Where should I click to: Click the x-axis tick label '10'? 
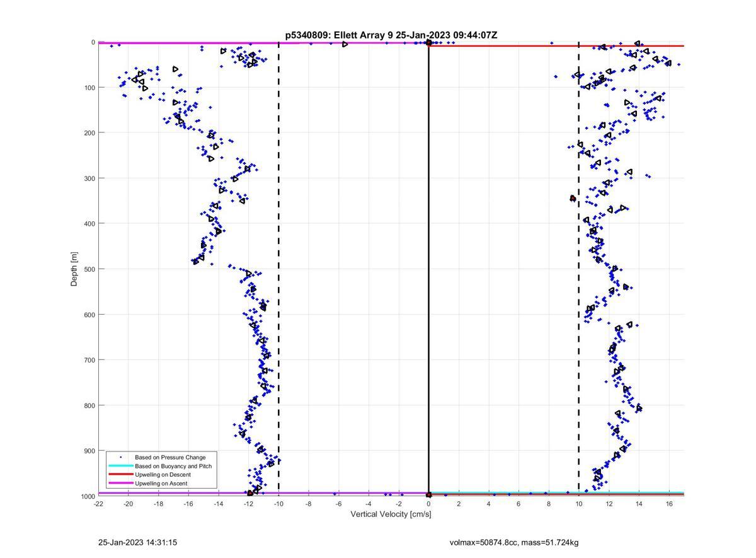579,504
